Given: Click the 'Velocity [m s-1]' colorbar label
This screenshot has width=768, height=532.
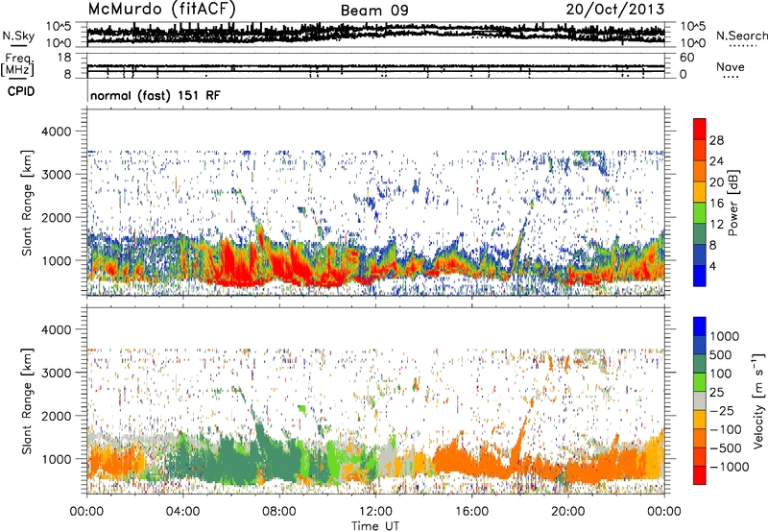Looking at the screenshot, I should tap(758, 400).
